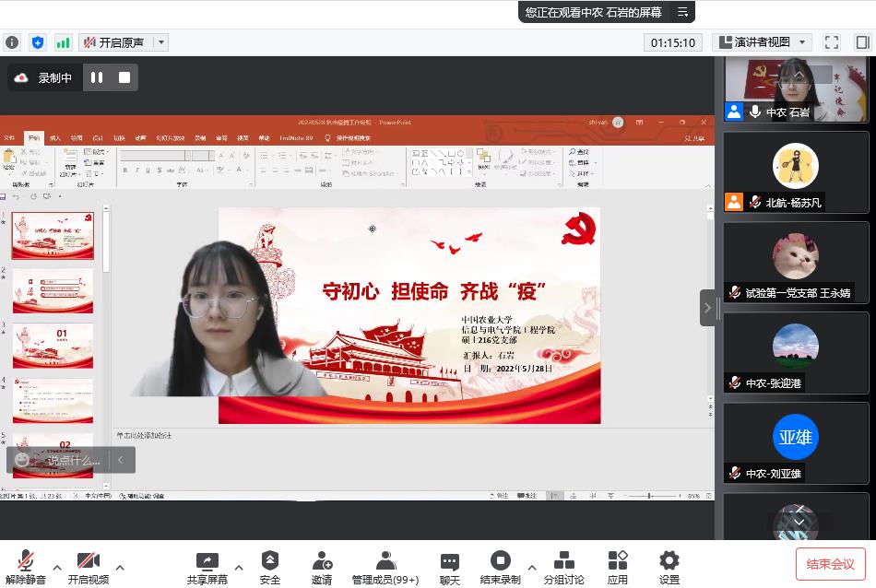Unmute microphone (解除静音)

[x=25, y=561]
